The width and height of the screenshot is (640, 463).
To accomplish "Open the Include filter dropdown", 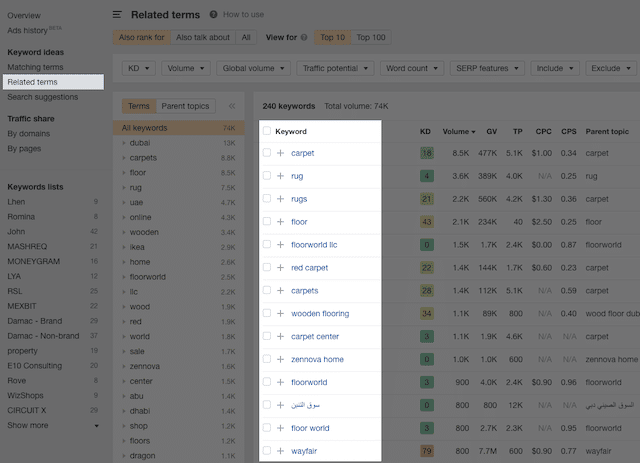I will (555, 68).
